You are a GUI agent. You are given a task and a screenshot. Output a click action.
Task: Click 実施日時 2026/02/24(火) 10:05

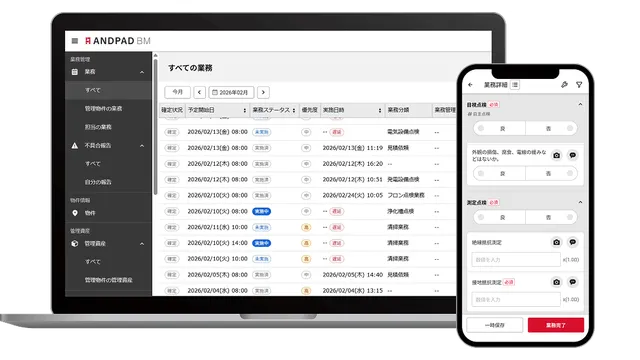click(x=353, y=196)
